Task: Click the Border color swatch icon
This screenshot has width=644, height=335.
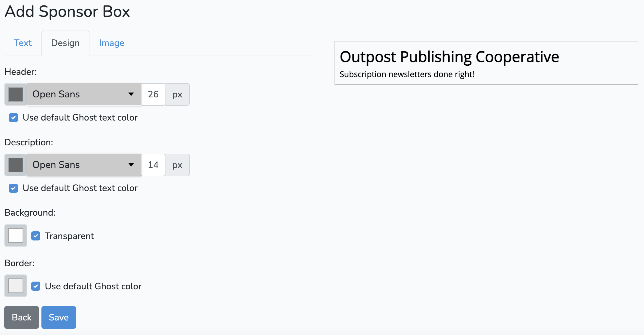Action: [16, 286]
